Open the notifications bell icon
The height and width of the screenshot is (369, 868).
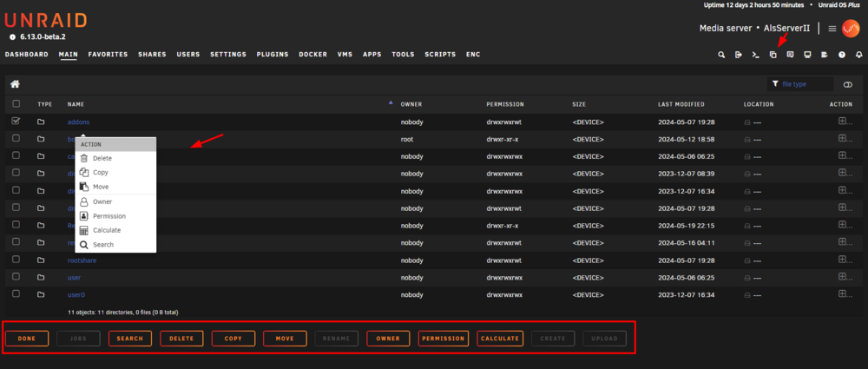tap(859, 55)
